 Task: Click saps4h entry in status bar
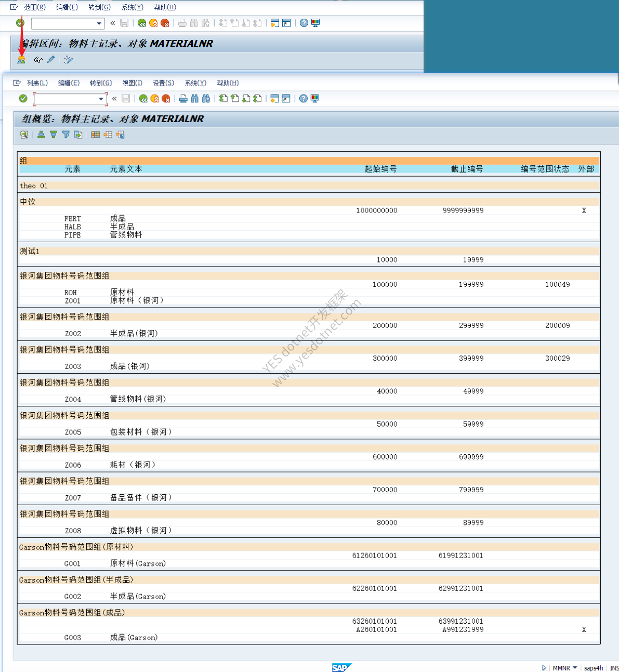click(x=594, y=668)
